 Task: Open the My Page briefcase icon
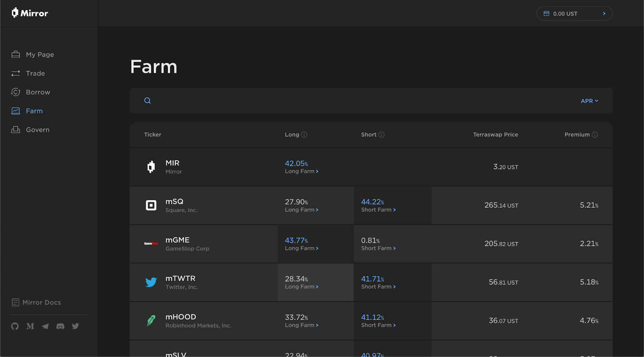click(x=16, y=54)
